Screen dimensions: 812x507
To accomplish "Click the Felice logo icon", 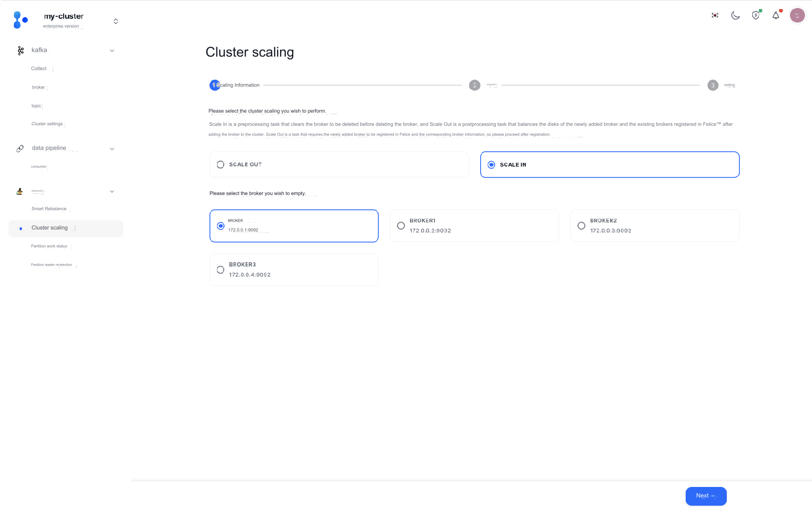I will [20, 20].
